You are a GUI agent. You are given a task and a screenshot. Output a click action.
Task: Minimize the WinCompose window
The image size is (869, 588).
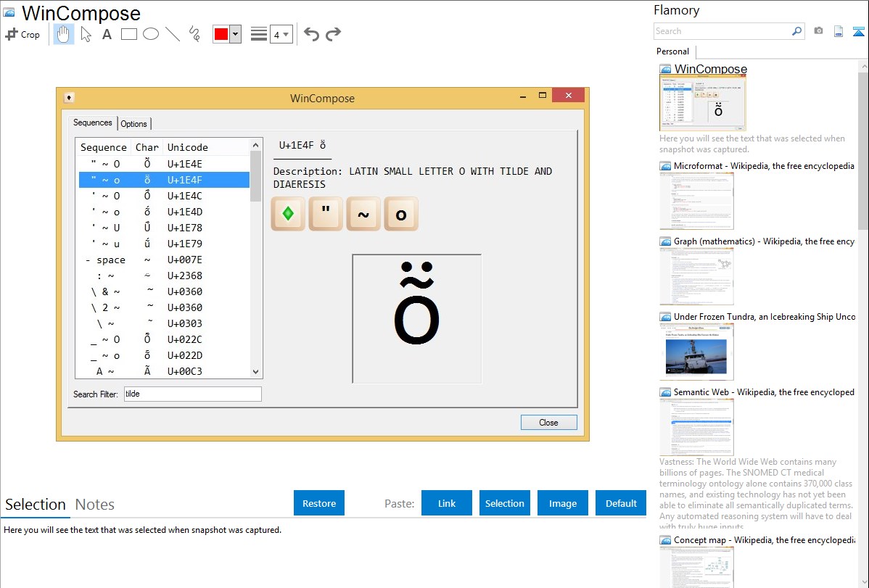click(522, 96)
